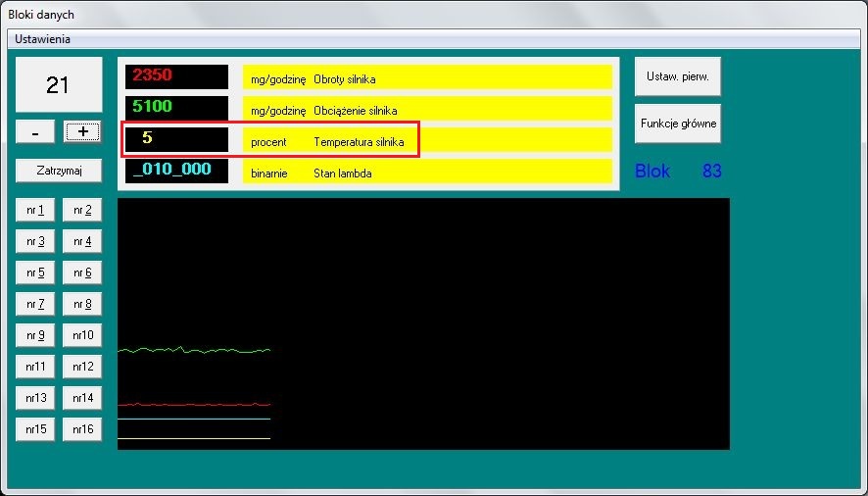The height and width of the screenshot is (496, 868).
Task: Pick preset nr10
Action: click(x=82, y=335)
